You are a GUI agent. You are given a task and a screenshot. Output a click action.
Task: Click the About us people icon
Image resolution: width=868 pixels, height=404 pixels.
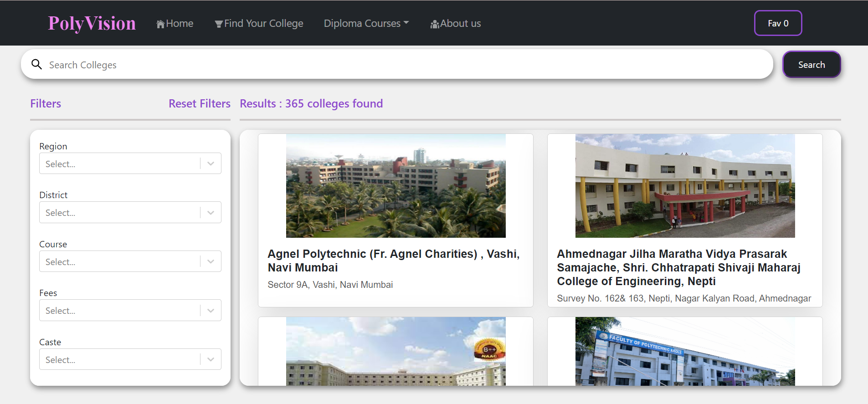tap(435, 24)
